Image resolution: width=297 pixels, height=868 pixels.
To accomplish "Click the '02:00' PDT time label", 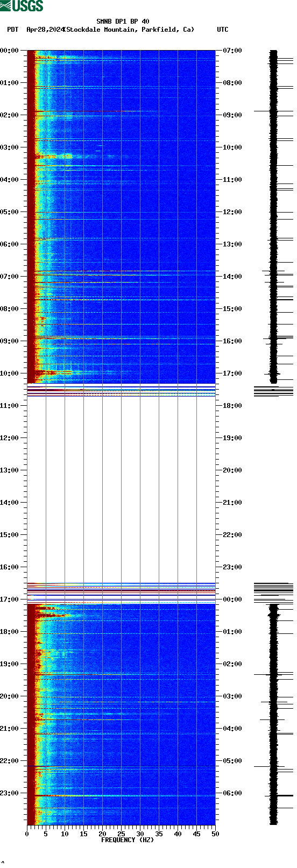I will pos(9,115).
